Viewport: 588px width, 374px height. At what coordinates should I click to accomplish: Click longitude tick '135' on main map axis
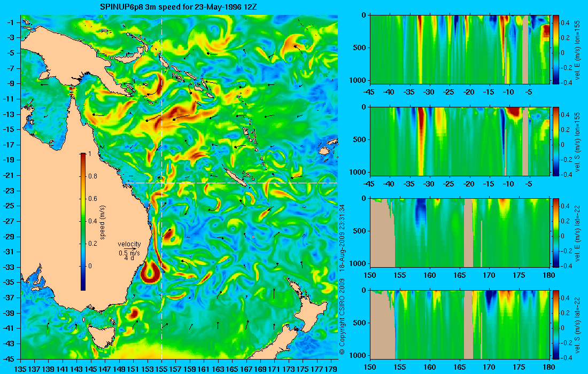coord(20,370)
